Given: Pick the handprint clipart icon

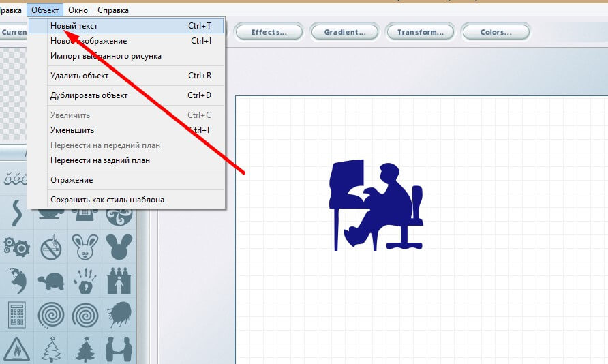Looking at the screenshot, I should pyautogui.click(x=85, y=281).
